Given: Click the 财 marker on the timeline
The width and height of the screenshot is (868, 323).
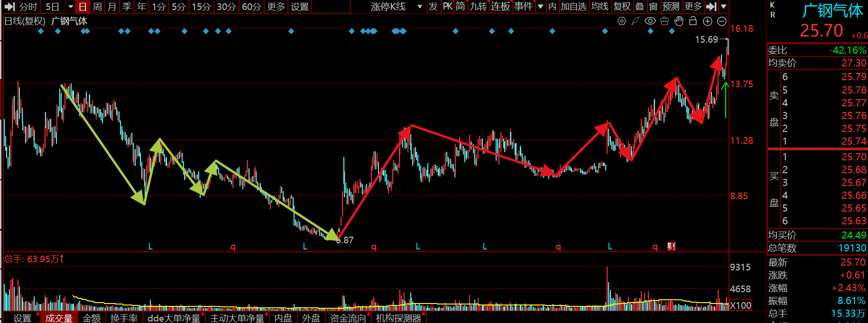Looking at the screenshot, I should click(672, 246).
